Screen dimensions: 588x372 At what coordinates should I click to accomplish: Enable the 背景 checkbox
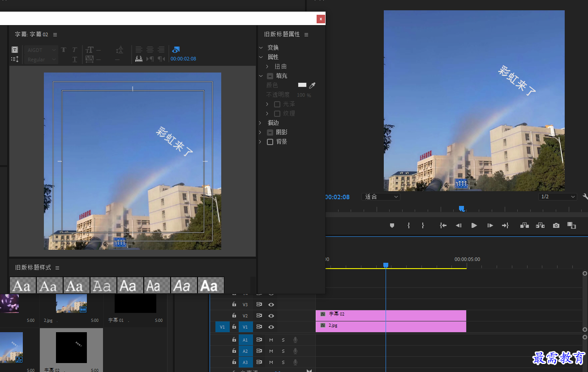pyautogui.click(x=270, y=142)
